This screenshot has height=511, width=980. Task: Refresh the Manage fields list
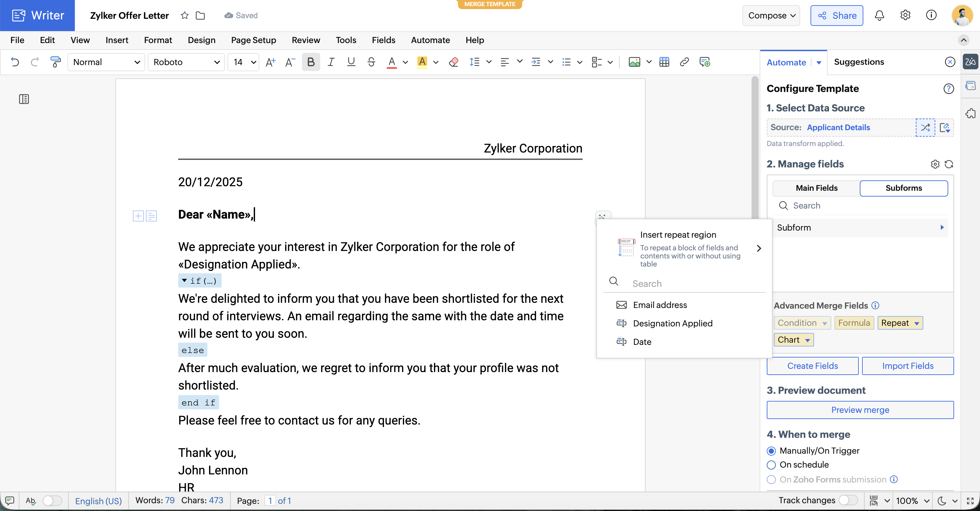click(949, 164)
